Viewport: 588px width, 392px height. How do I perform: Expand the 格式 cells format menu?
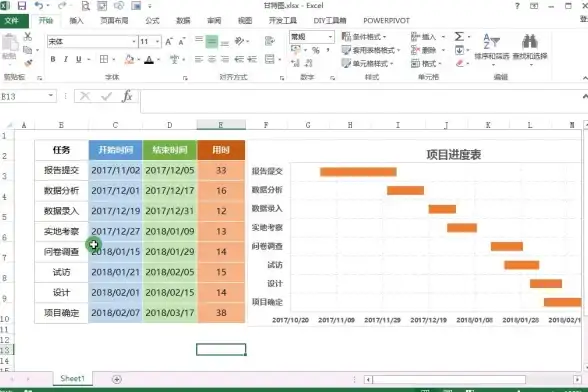[x=426, y=63]
